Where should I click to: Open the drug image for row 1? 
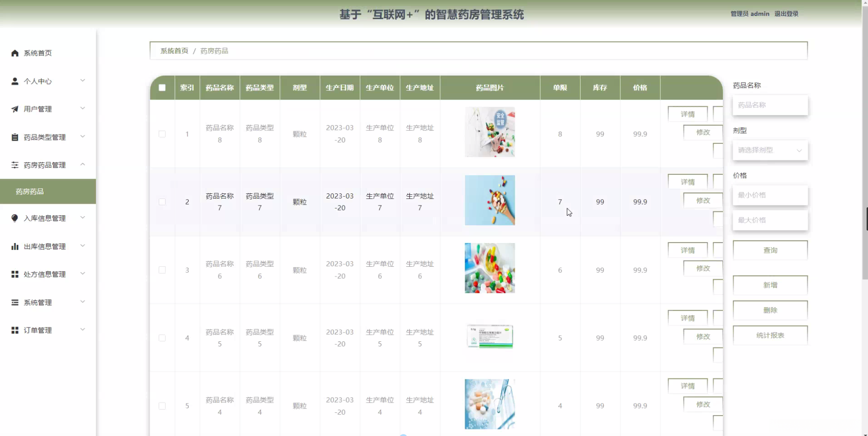click(x=490, y=132)
